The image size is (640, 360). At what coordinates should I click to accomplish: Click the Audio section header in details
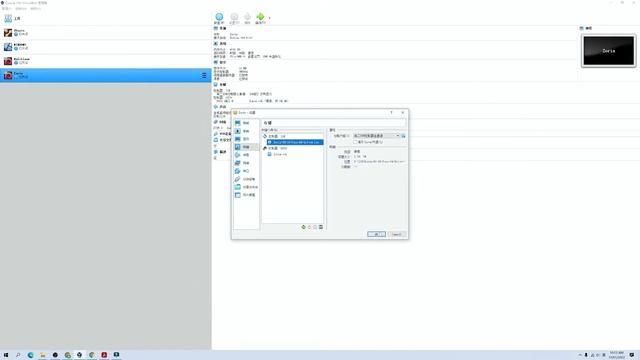(x=220, y=107)
